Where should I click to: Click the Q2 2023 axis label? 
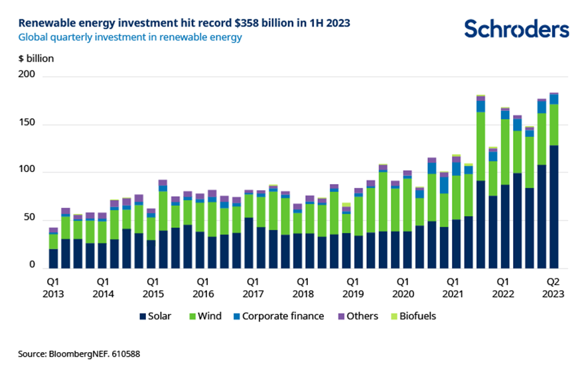(553, 288)
